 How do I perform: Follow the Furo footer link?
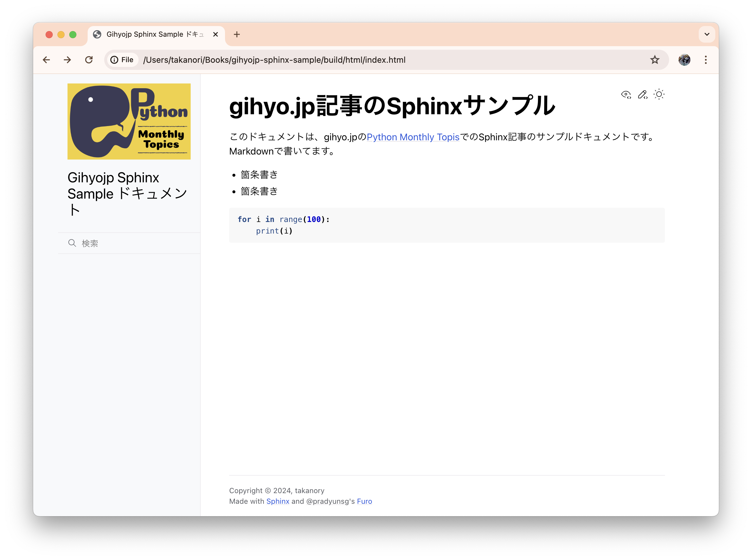pyautogui.click(x=364, y=501)
